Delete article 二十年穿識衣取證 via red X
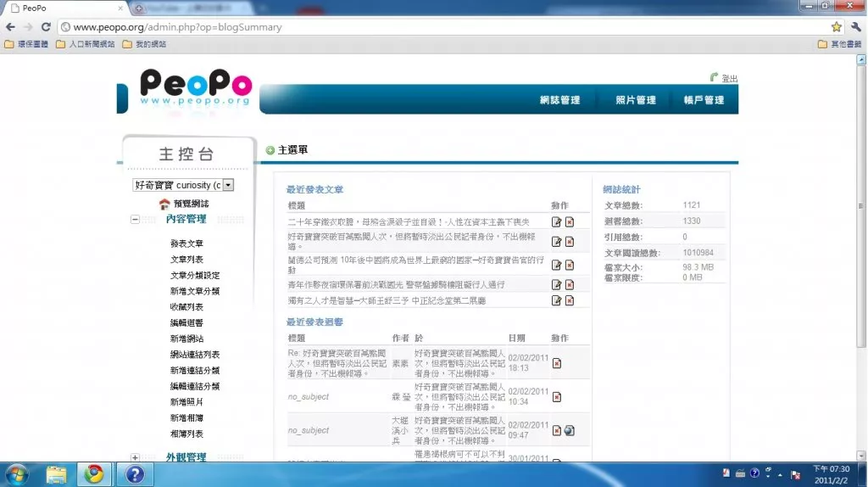Viewport: 868px width, 487px height. pos(569,222)
